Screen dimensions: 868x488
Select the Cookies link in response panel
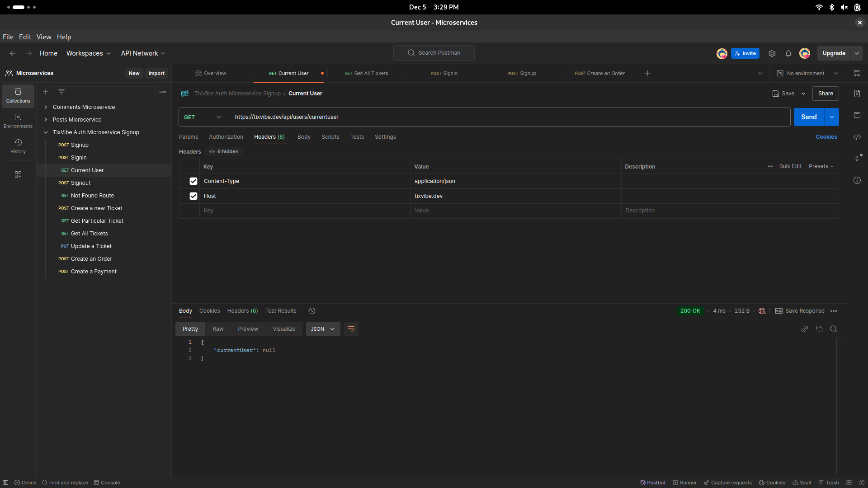point(209,310)
